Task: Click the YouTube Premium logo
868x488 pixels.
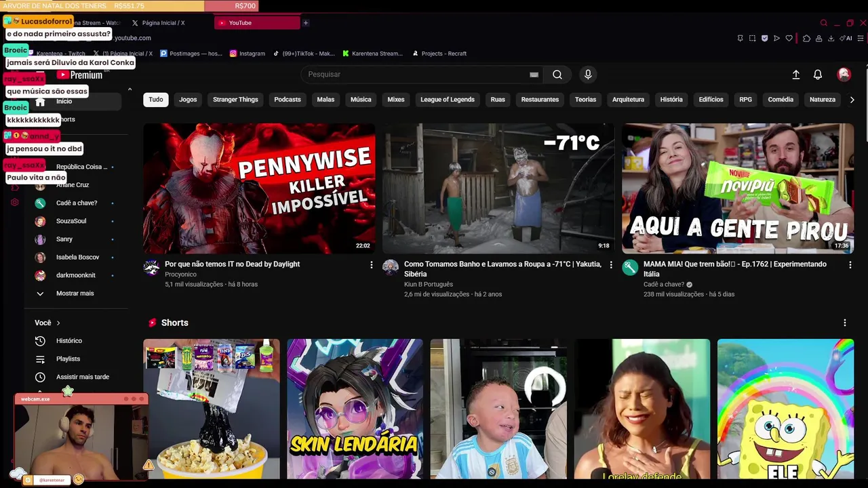Action: (79, 75)
